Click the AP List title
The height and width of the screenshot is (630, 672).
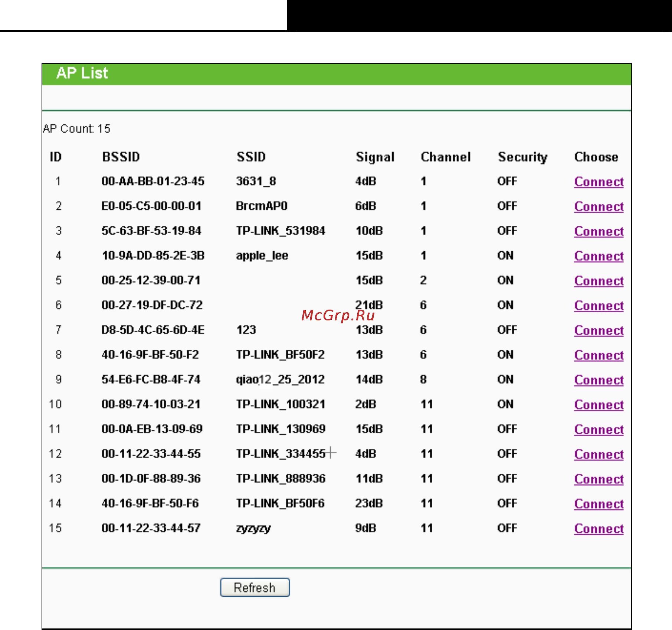point(82,73)
